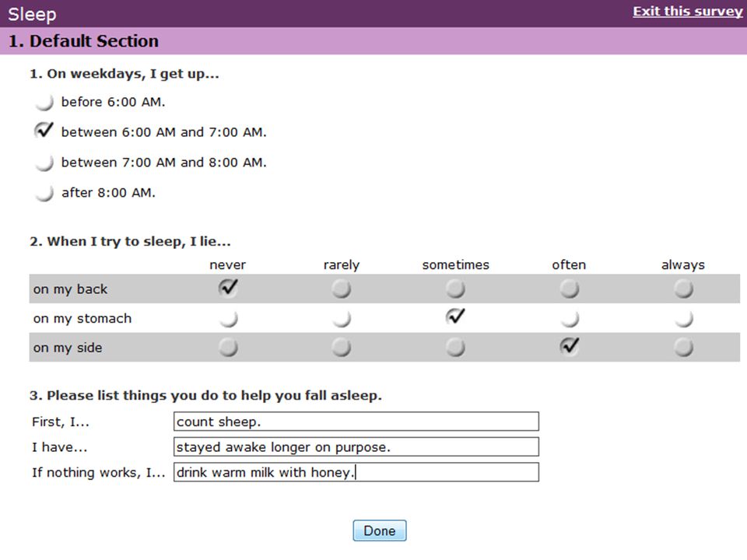
Task: Mark 'on my back' as rarely
Action: pyautogui.click(x=342, y=289)
